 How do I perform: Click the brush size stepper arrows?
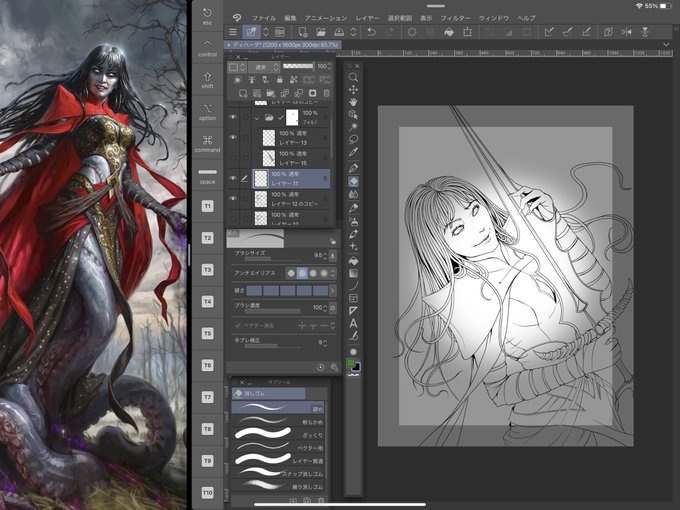325,256
